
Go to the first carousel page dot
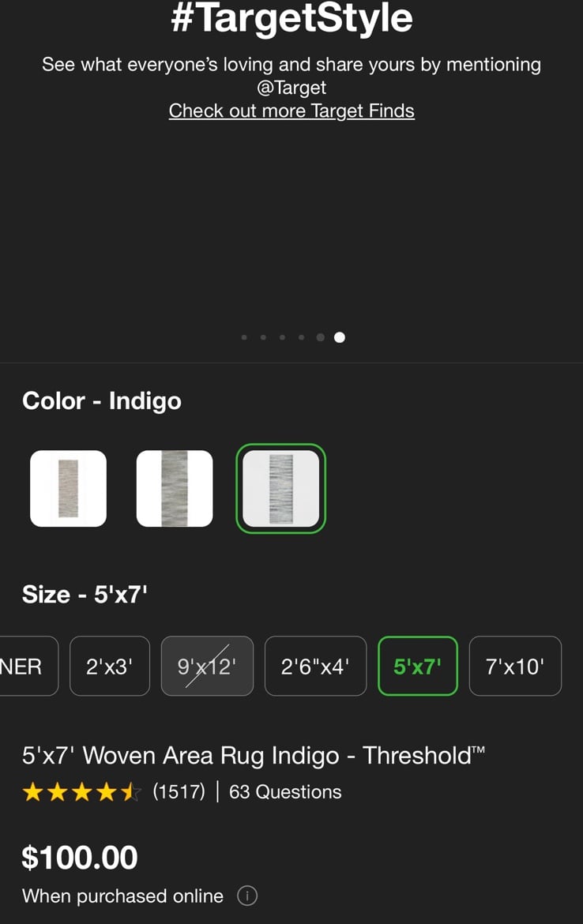pyautogui.click(x=244, y=338)
